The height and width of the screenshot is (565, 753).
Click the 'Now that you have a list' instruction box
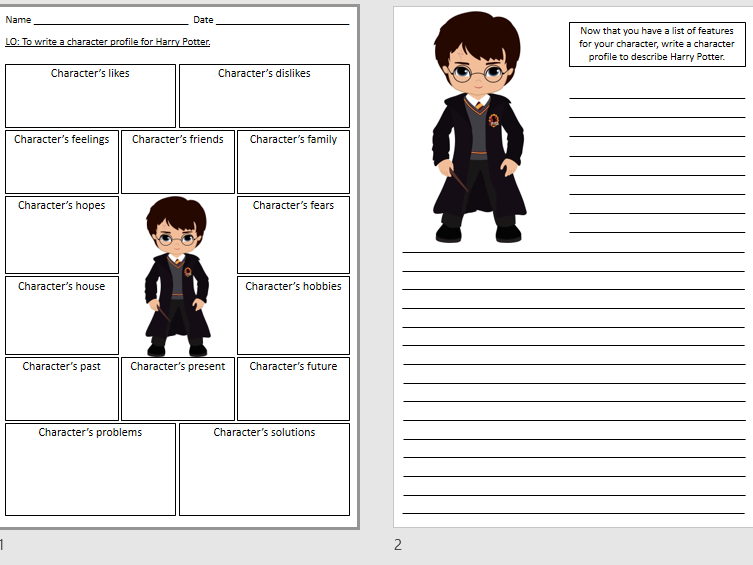pyautogui.click(x=657, y=44)
